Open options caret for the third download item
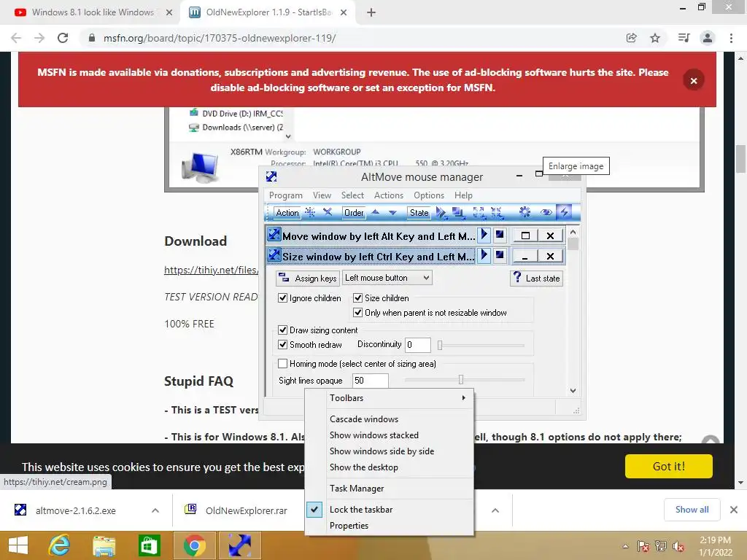 (495, 510)
